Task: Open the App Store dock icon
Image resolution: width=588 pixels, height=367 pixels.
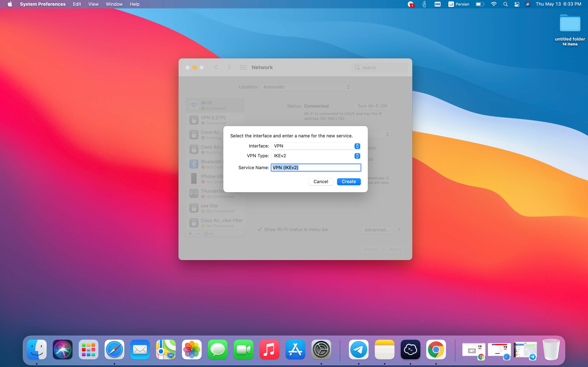Action: point(295,349)
